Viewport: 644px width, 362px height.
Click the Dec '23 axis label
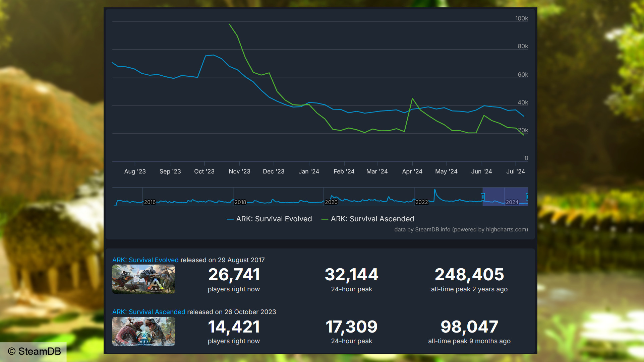point(274,171)
